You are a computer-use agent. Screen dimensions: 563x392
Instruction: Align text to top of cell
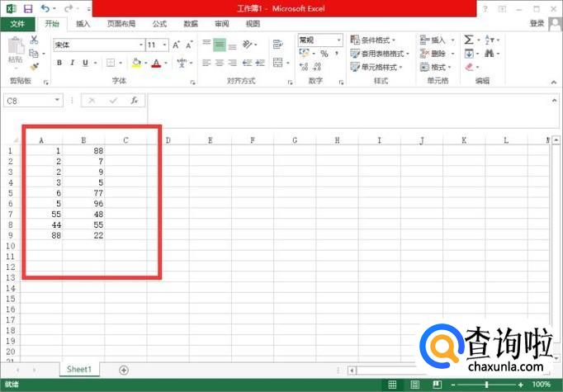[x=206, y=45]
